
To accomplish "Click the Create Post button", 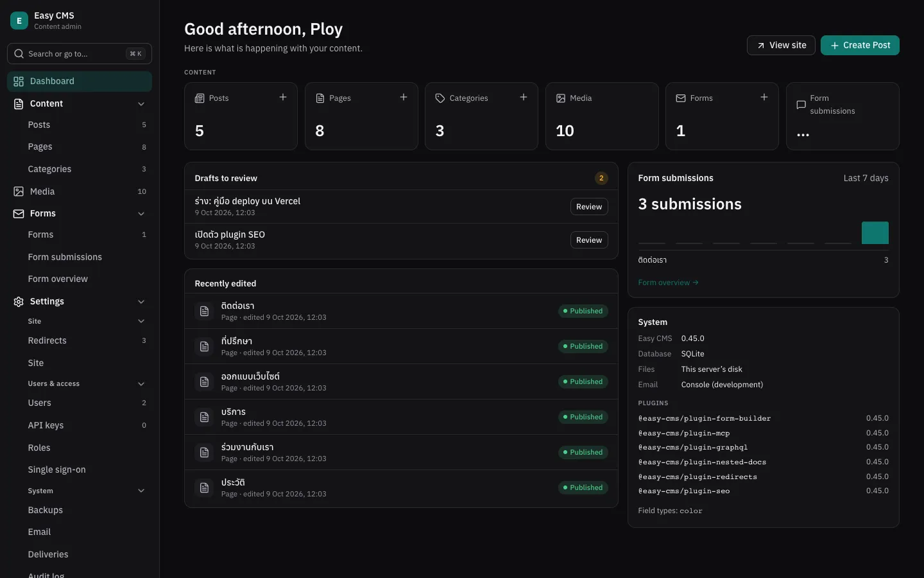I will pyautogui.click(x=860, y=45).
